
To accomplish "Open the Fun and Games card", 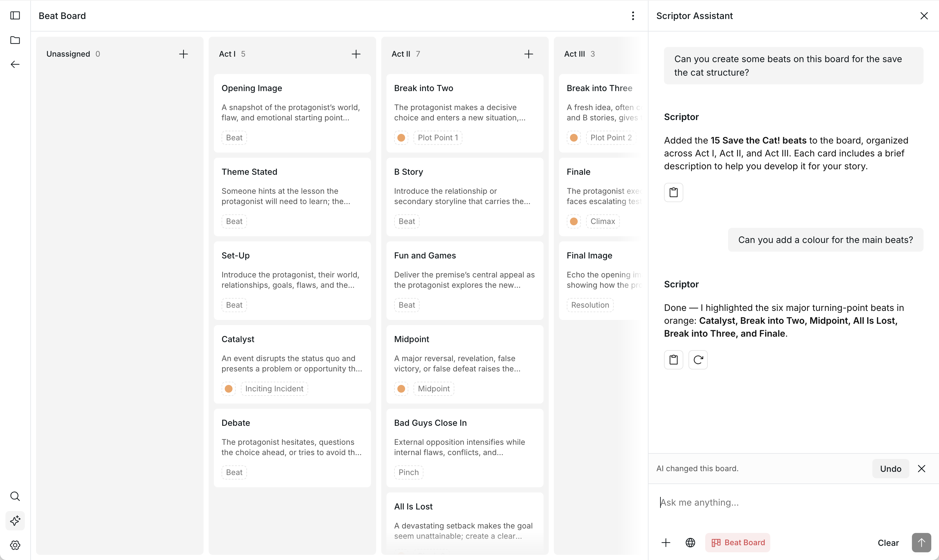I will [x=465, y=281].
